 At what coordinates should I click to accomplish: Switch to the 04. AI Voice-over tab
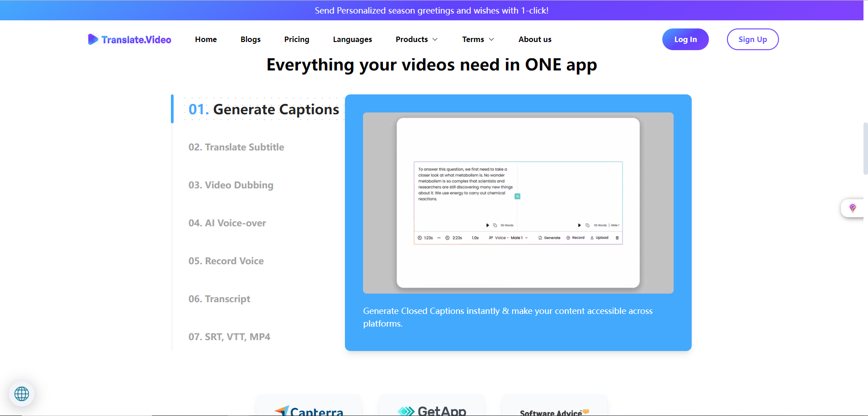(x=227, y=223)
